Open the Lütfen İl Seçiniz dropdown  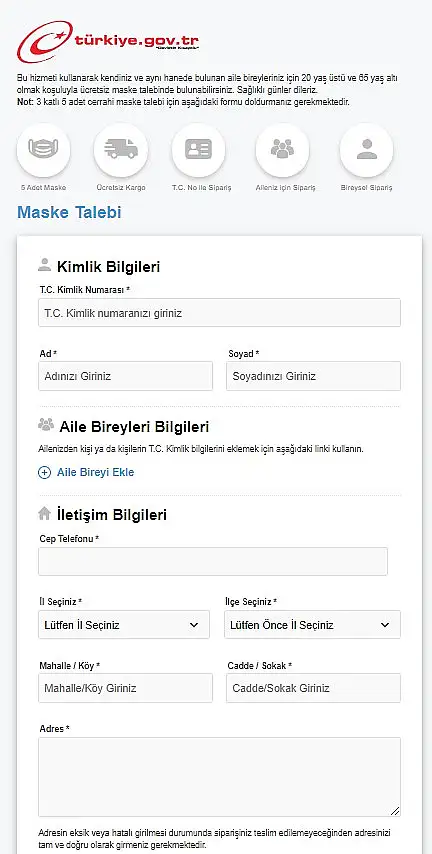point(124,625)
